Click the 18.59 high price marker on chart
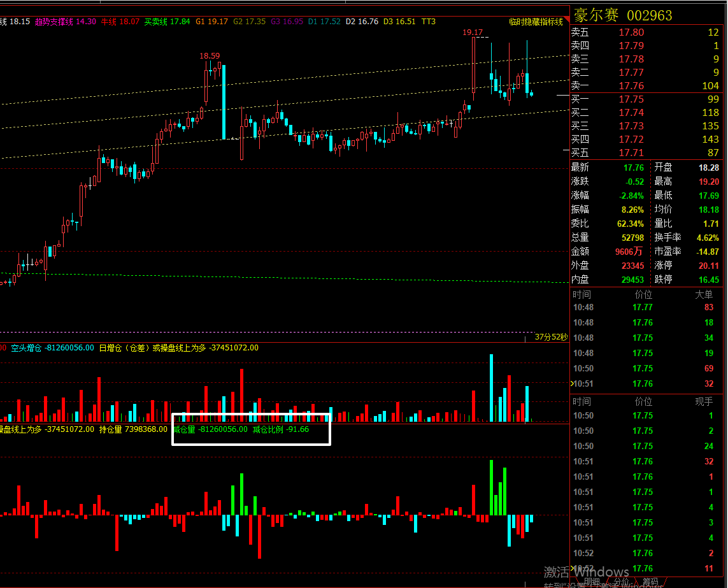The image size is (728, 588). pyautogui.click(x=210, y=55)
